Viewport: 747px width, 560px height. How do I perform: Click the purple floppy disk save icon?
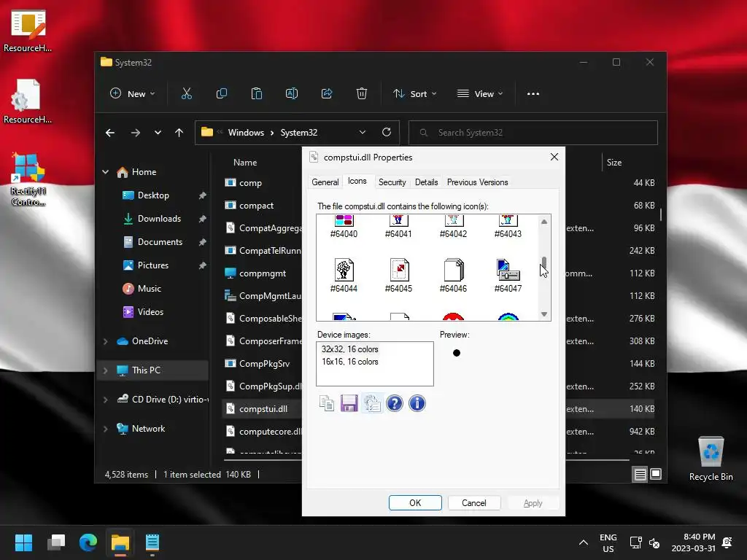click(x=349, y=403)
